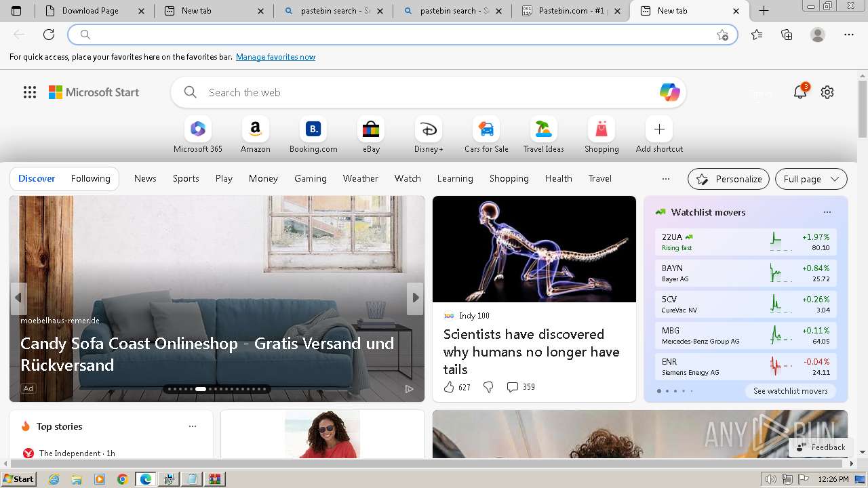
Task: Open Edge settings and more menu
Action: click(849, 35)
